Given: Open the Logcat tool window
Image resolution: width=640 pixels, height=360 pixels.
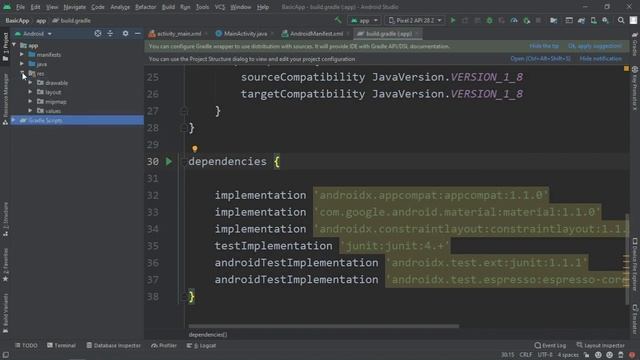Looking at the screenshot, I should tap(202, 346).
